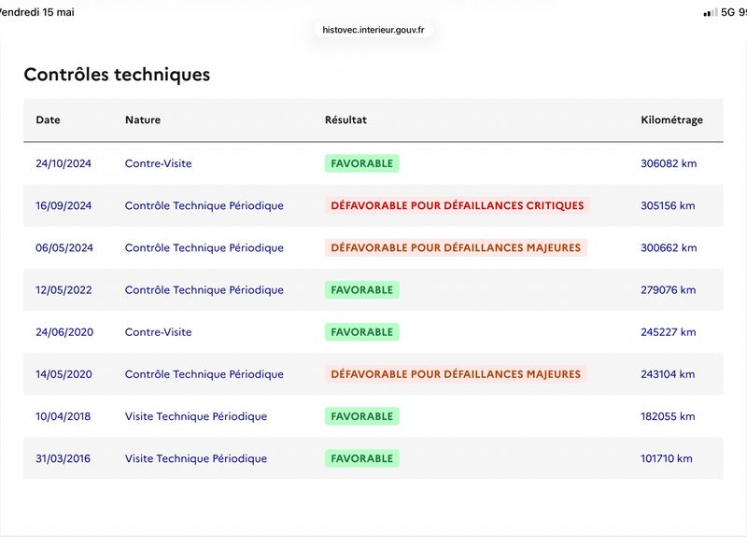Select Visite Technique Périodique from 10/04/2018

click(x=196, y=416)
